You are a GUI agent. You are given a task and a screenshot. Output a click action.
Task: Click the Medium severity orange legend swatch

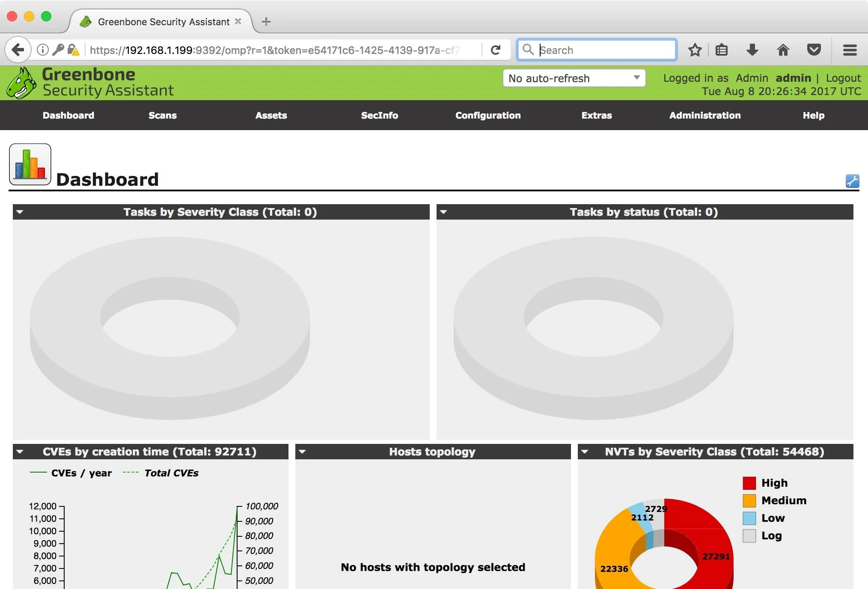tap(749, 501)
